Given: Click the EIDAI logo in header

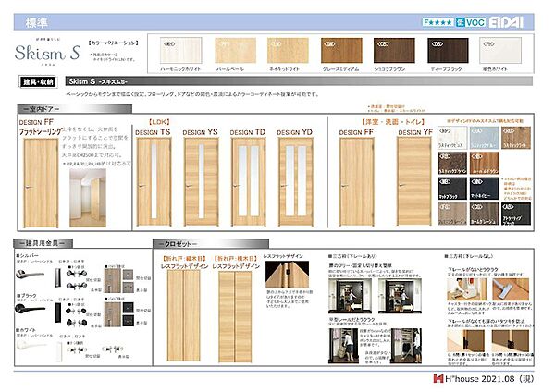Looking at the screenshot, I should (506, 22).
